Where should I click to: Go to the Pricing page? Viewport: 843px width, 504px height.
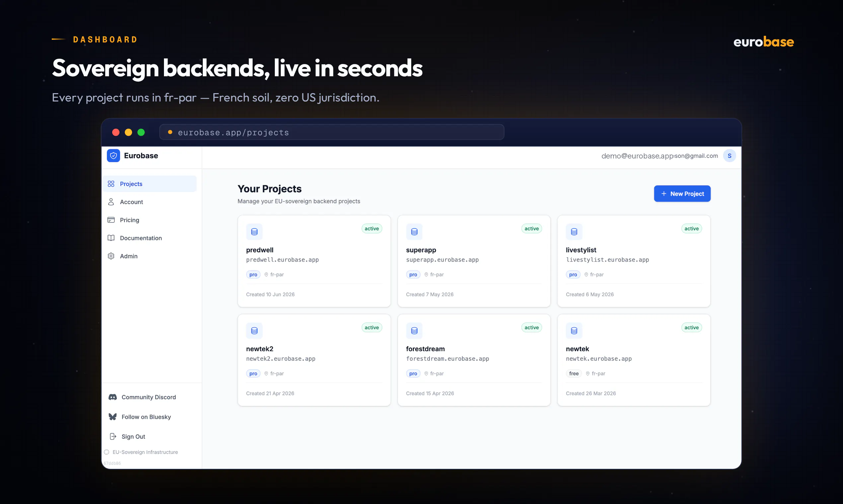click(150, 220)
